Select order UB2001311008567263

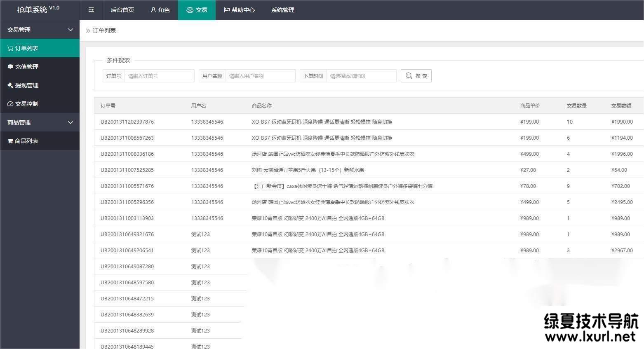(127, 138)
